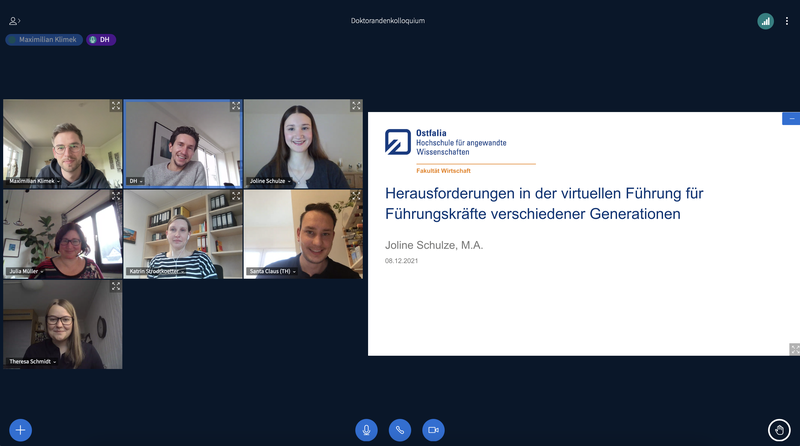Viewport: 800px width, 446px height.
Task: Open the connection status indicator
Action: point(765,20)
